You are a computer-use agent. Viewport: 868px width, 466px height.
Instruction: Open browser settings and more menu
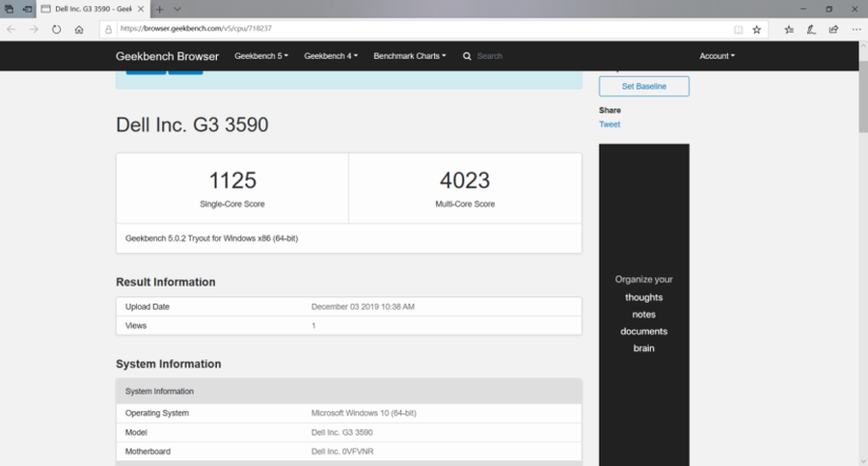[856, 29]
